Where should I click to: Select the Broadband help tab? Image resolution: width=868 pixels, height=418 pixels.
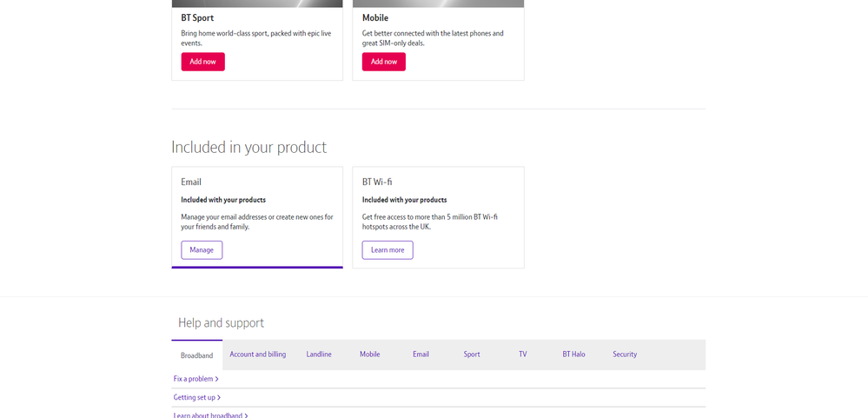[x=196, y=355]
